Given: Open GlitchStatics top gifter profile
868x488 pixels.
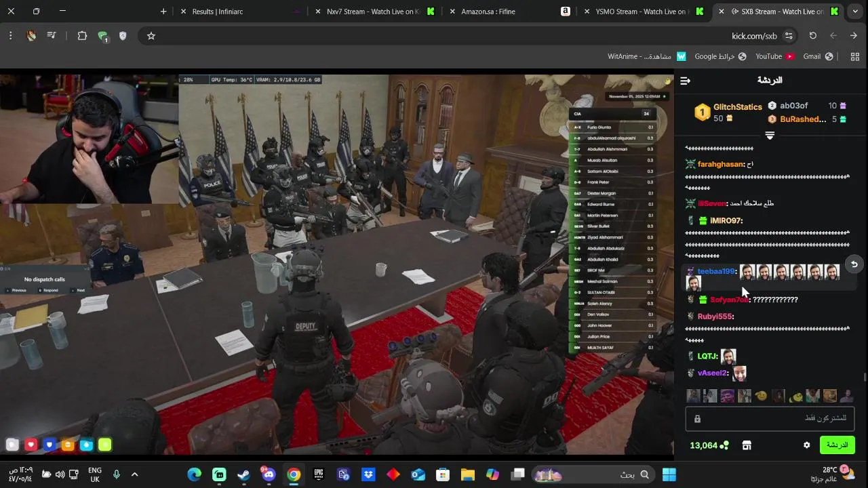Looking at the screenshot, I should 728,113.
